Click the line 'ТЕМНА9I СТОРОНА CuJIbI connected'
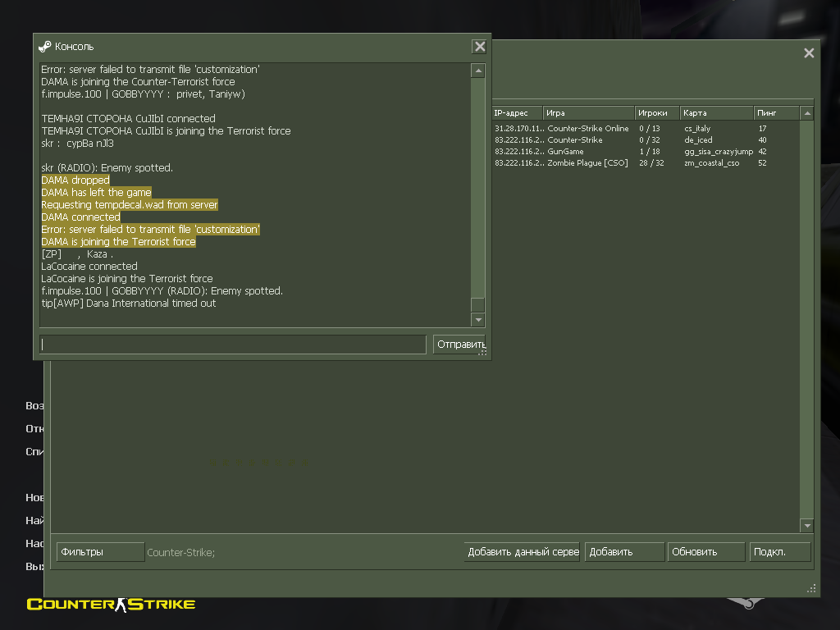This screenshot has height=630, width=840. 129,119
